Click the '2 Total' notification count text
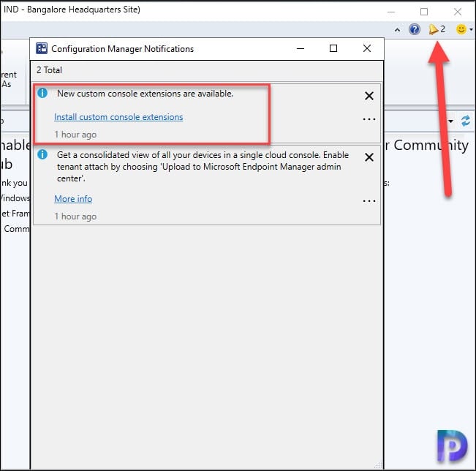The width and height of the screenshot is (476, 471). pos(49,70)
